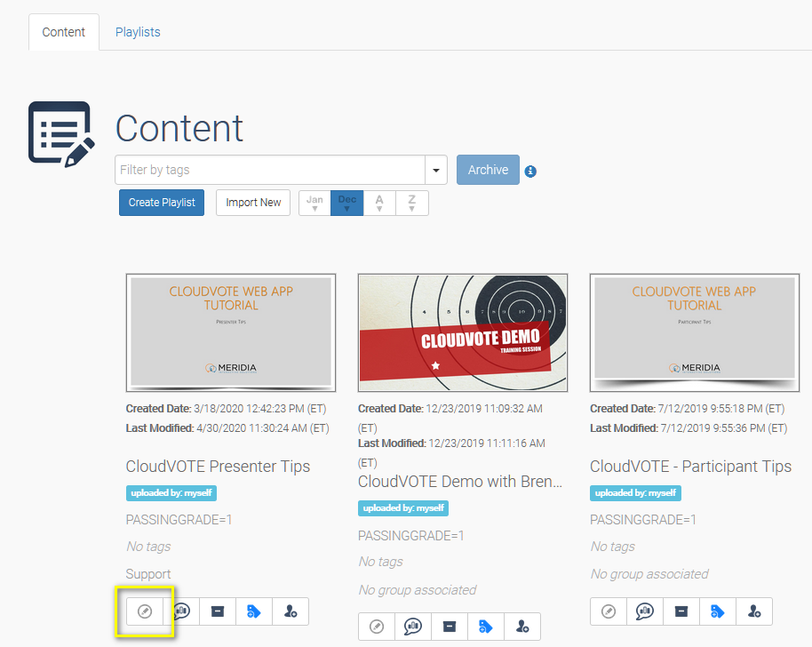Click 'No tags' under CloudVOTE Demo with Bren

click(x=380, y=562)
